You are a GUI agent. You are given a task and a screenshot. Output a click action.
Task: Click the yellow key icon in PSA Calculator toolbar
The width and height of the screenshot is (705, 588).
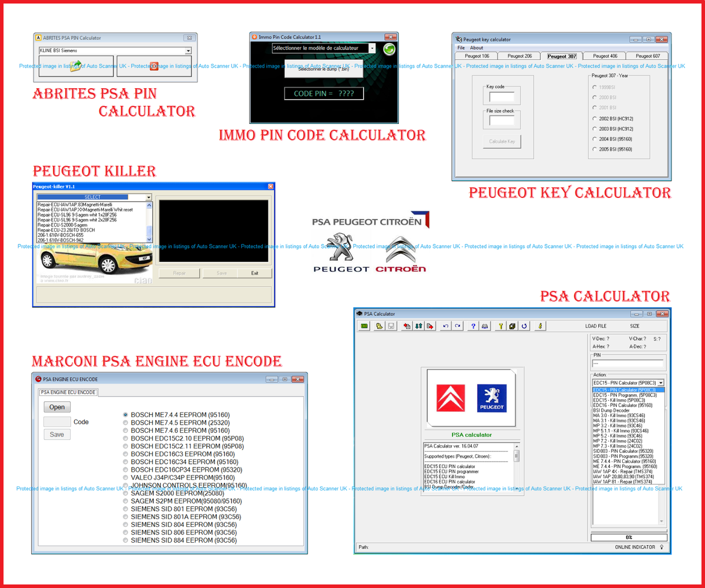click(x=501, y=326)
